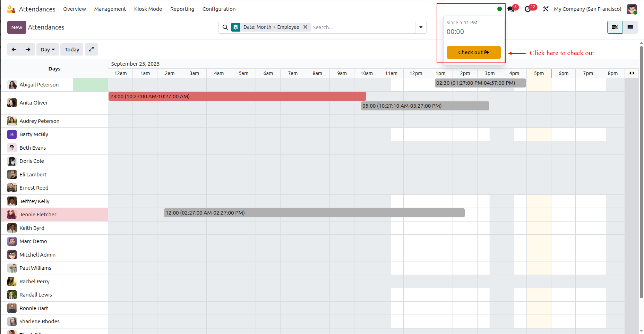The image size is (644, 334).
Task: Open the messages chat icon
Action: (x=512, y=9)
